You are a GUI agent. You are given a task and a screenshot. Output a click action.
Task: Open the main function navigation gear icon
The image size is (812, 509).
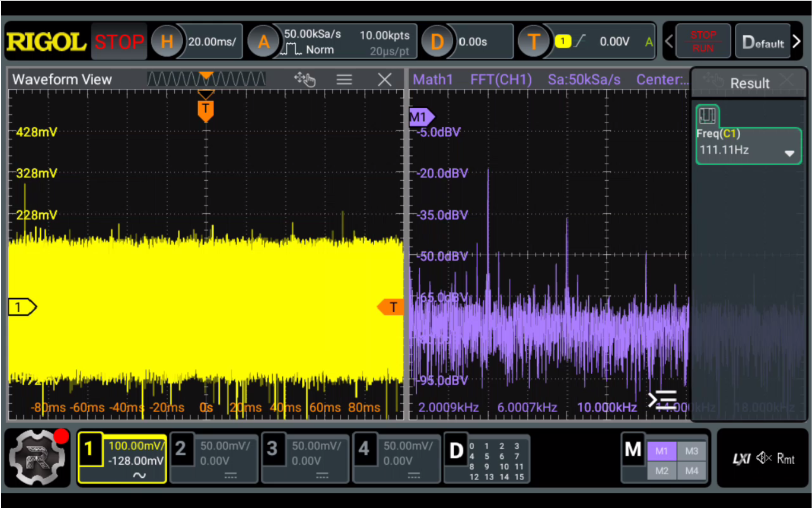point(38,458)
